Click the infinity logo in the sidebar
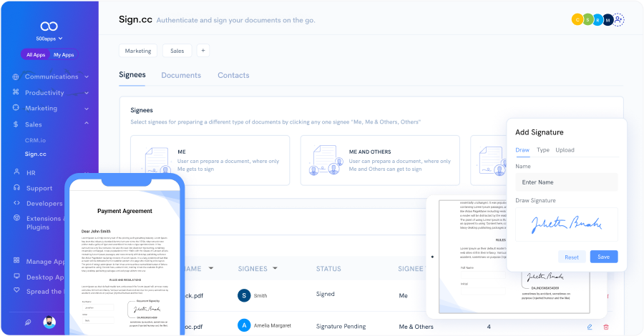Image resolution: width=644 pixels, height=336 pixels. coord(49,26)
